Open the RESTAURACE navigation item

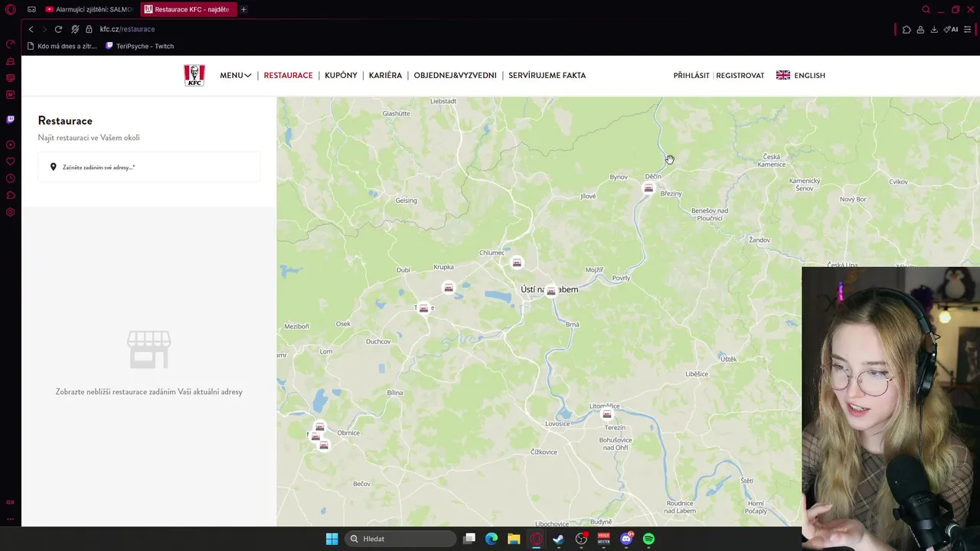point(288,75)
